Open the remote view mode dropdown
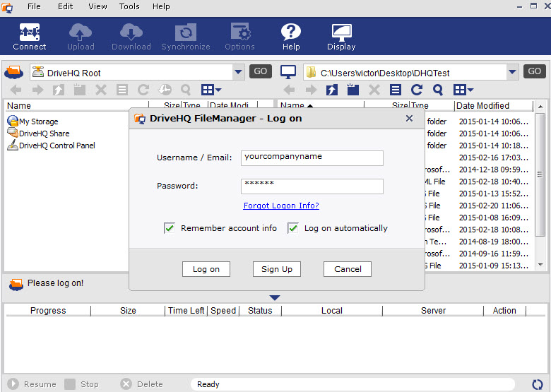 (x=211, y=90)
